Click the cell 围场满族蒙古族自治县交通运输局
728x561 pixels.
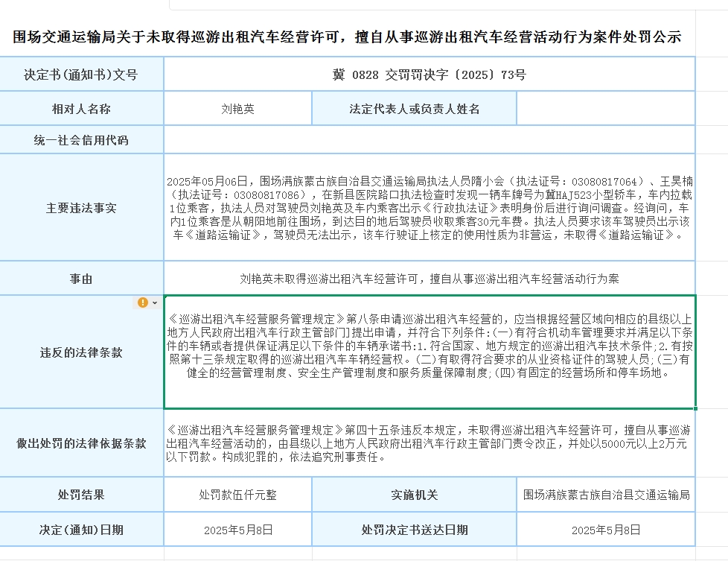(606, 495)
